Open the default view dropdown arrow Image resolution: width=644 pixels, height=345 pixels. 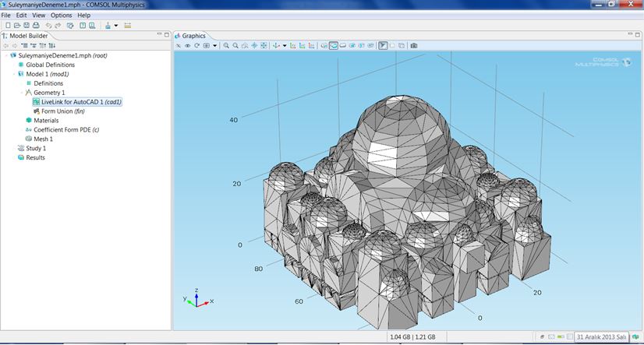pos(285,45)
